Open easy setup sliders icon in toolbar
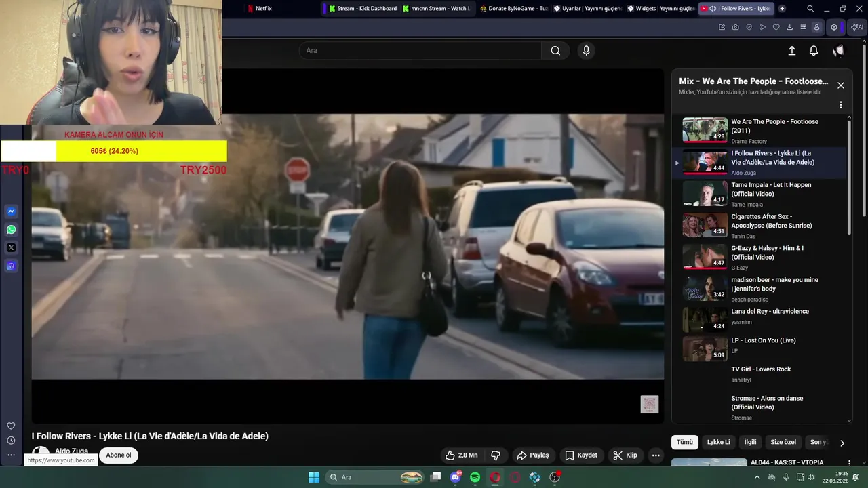 click(804, 27)
